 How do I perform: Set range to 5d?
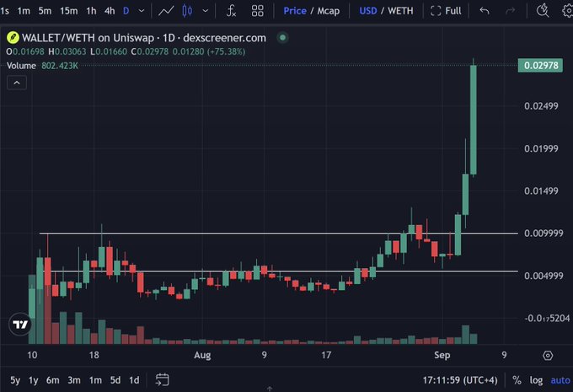(x=115, y=380)
